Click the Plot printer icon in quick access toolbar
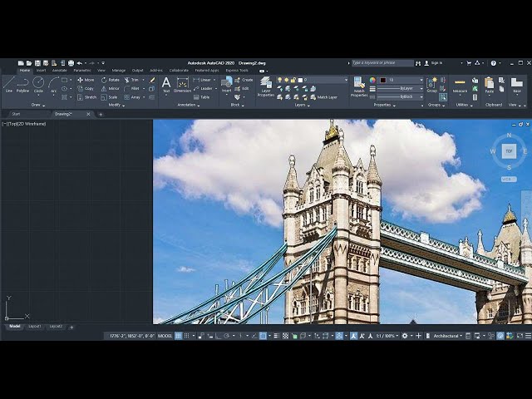The image size is (532, 399). [x=71, y=63]
